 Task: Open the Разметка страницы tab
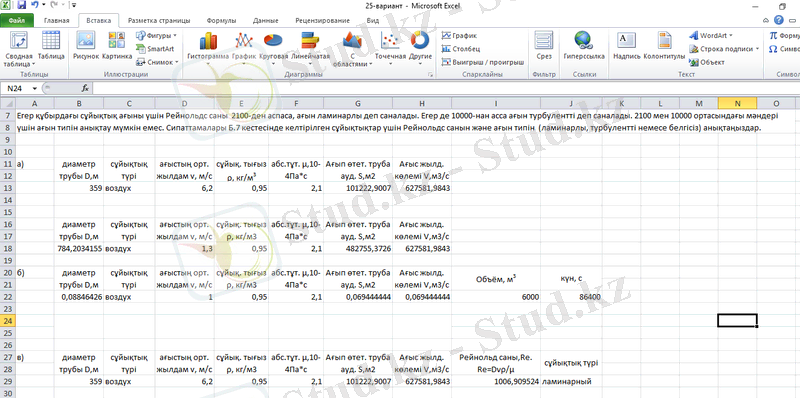point(159,21)
